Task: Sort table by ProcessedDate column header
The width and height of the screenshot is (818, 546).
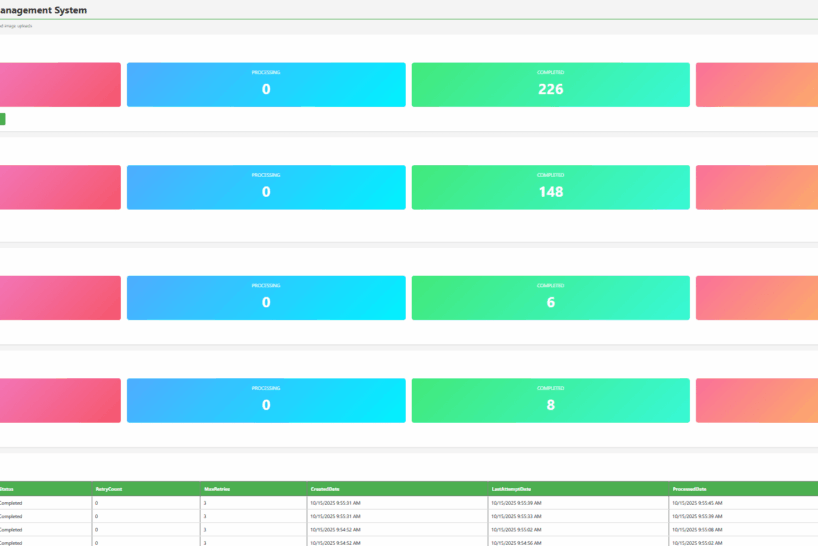Action: [x=743, y=489]
